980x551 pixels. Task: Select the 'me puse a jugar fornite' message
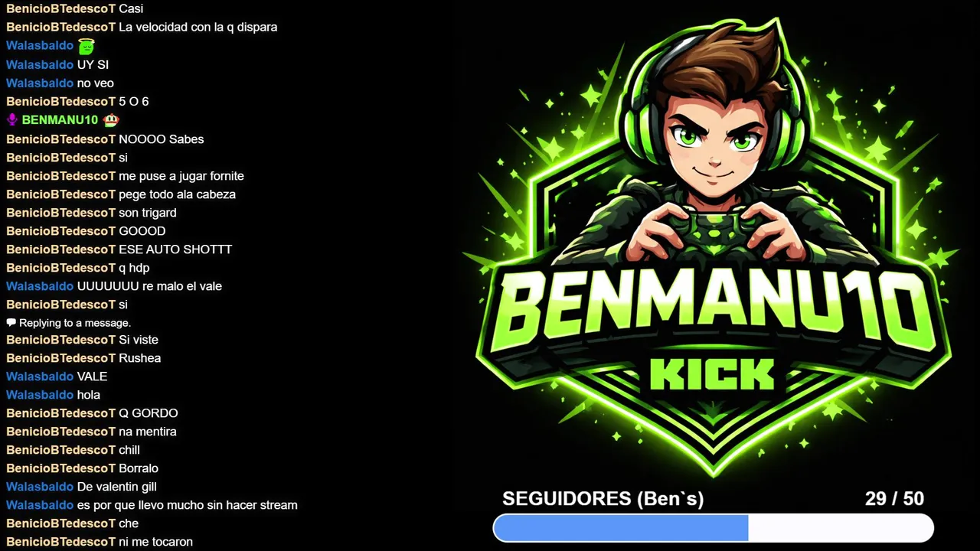181,176
